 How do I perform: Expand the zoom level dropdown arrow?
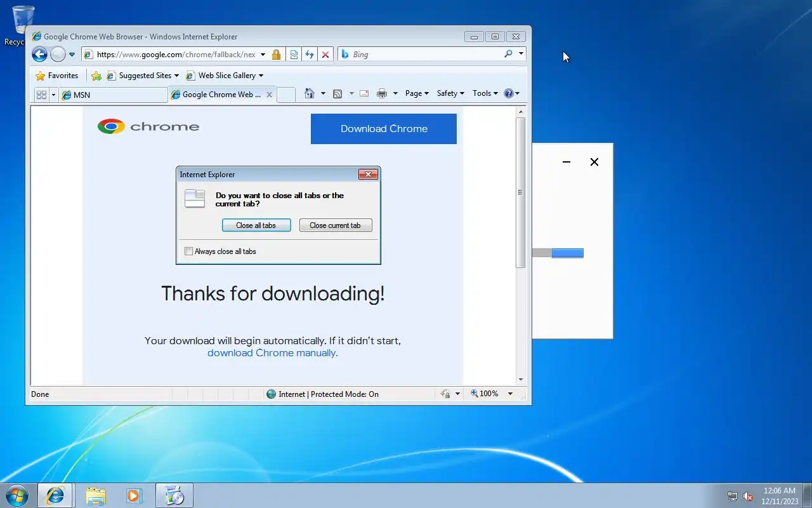510,394
